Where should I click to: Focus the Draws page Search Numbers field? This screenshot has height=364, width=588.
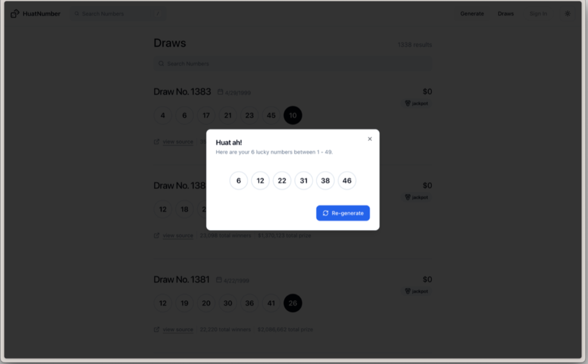[x=293, y=64]
